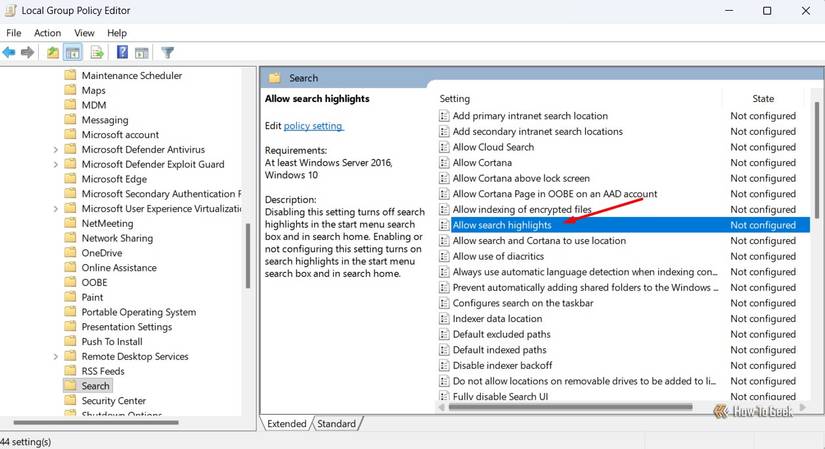Click the policy icon beside Default indexed paths
825x449 pixels.
(444, 350)
